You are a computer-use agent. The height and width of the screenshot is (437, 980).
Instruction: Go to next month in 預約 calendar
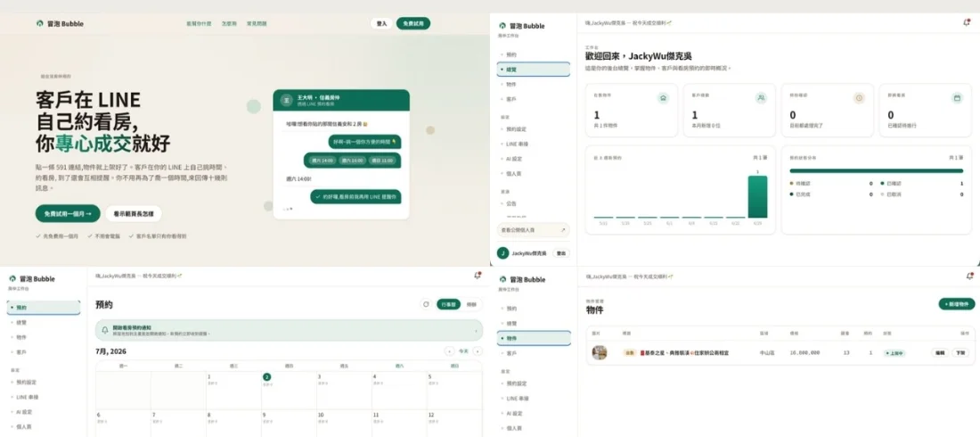(x=478, y=351)
